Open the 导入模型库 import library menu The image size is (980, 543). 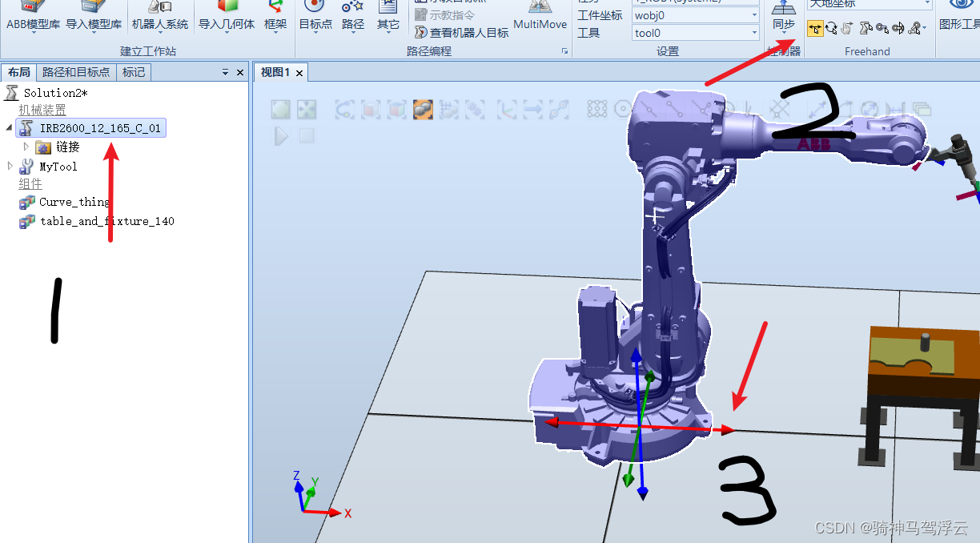pos(94,17)
